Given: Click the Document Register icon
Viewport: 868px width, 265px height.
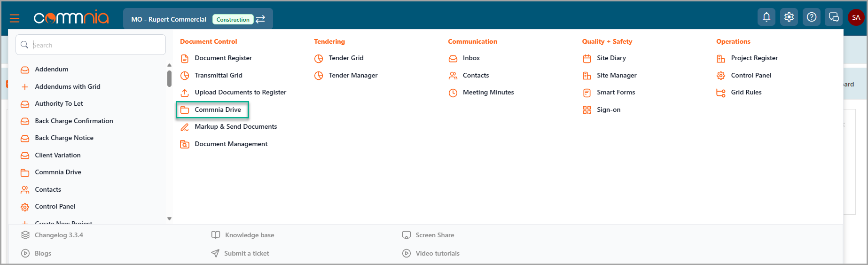Looking at the screenshot, I should point(185,58).
